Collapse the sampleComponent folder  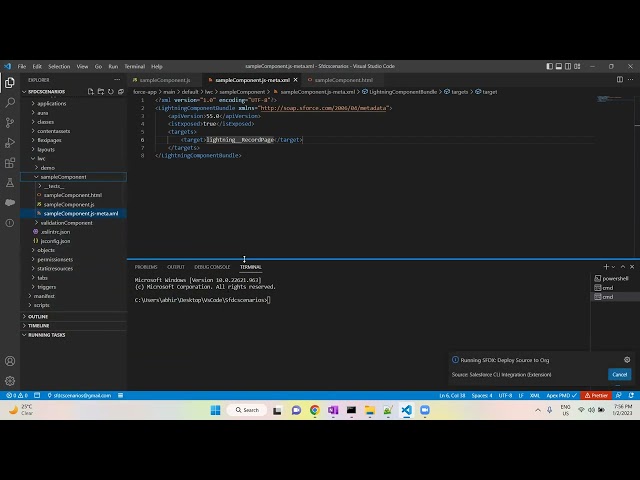click(x=63, y=177)
